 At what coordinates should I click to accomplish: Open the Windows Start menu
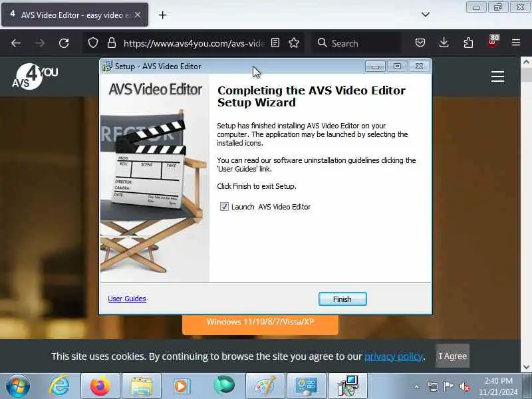tap(18, 386)
